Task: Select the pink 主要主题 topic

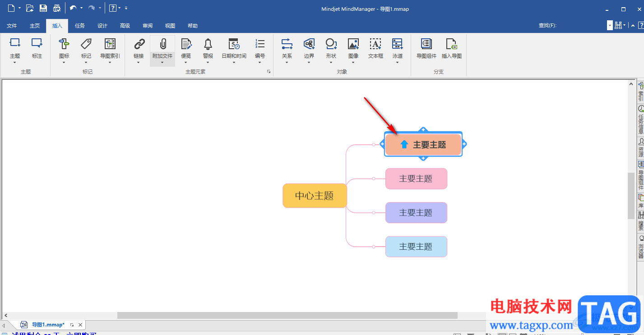Action: [x=416, y=179]
